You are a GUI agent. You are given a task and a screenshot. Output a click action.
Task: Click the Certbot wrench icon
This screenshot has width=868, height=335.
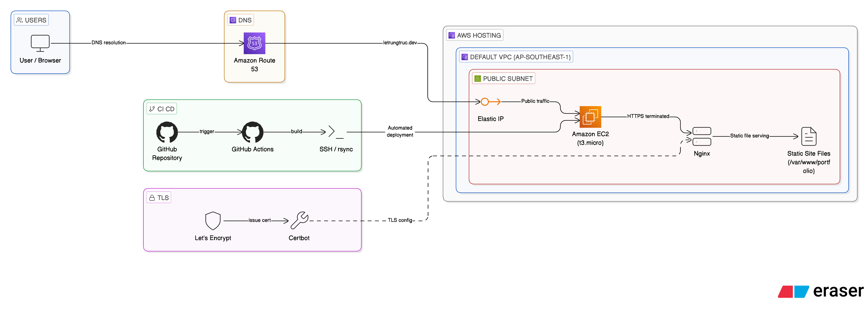click(299, 221)
